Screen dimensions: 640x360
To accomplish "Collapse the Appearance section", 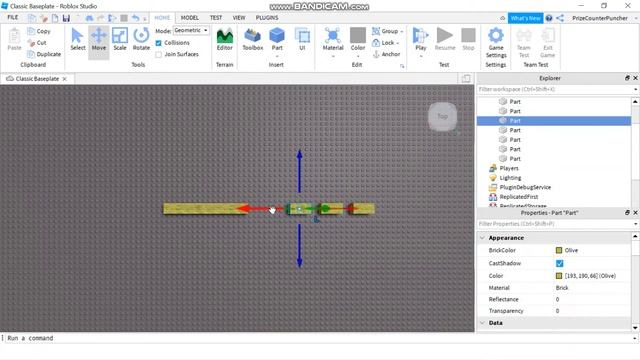I will point(482,238).
